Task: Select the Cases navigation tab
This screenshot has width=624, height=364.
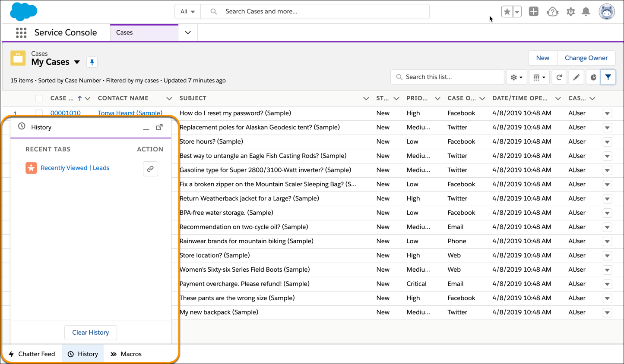Action: point(144,33)
